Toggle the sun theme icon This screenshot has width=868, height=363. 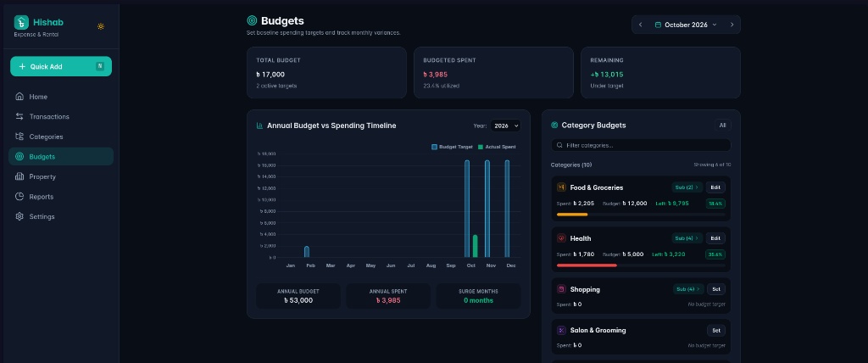101,26
